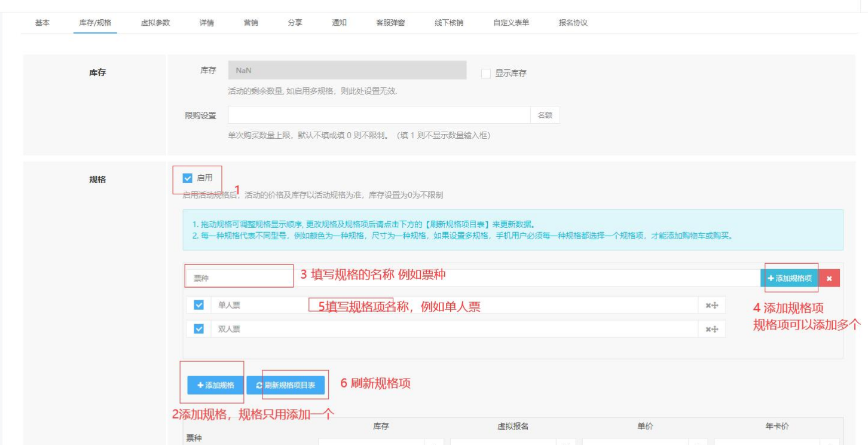The image size is (868, 445).
Task: Click the move handle on the 单人票 row
Action: coord(714,306)
